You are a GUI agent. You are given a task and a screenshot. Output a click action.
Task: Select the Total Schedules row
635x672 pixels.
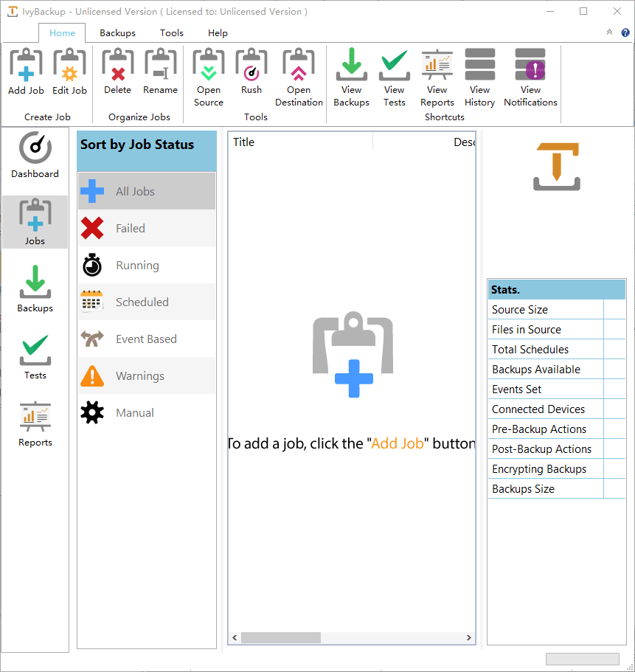click(x=557, y=350)
